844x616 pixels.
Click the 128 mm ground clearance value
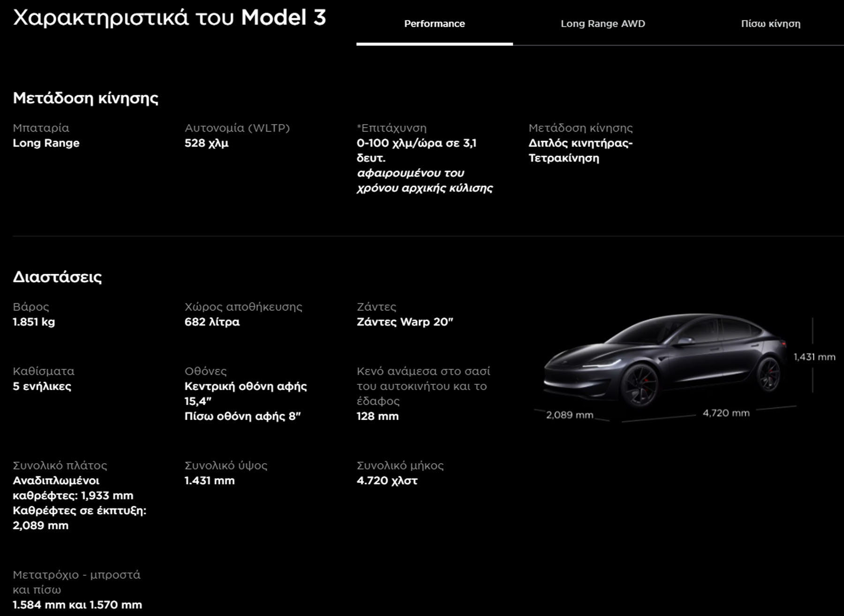[x=377, y=416]
